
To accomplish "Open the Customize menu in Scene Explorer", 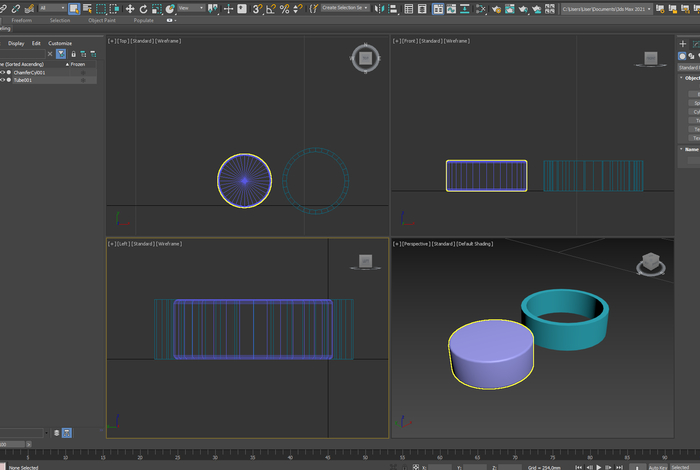I will pyautogui.click(x=60, y=43).
